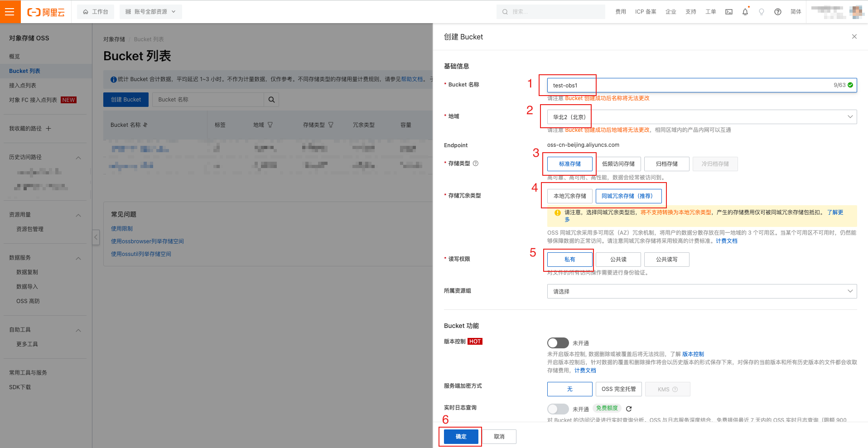Edit the Bucket 名称 input field

pyautogui.click(x=702, y=85)
